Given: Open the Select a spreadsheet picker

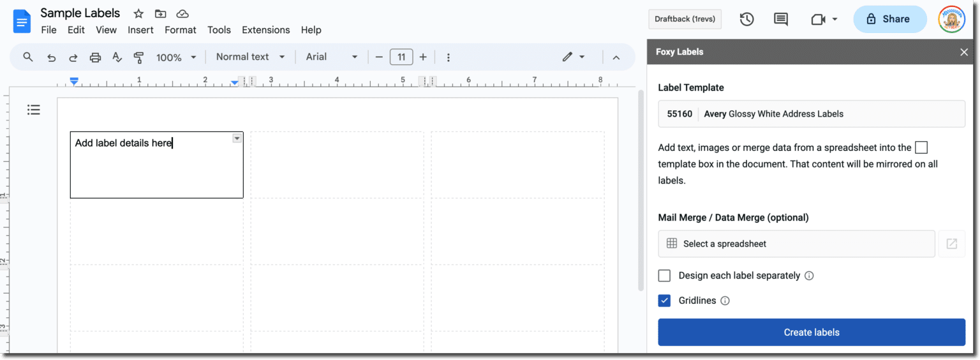Looking at the screenshot, I should 797,243.
